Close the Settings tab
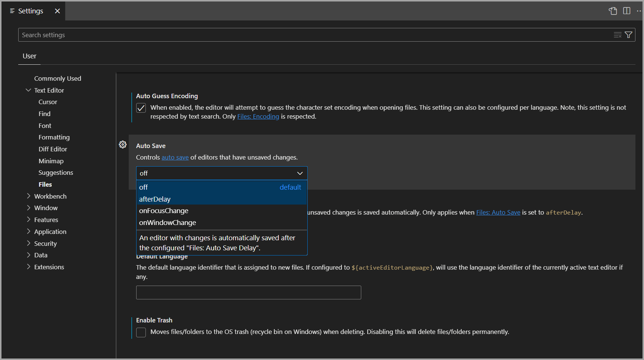644x360 pixels. [57, 11]
